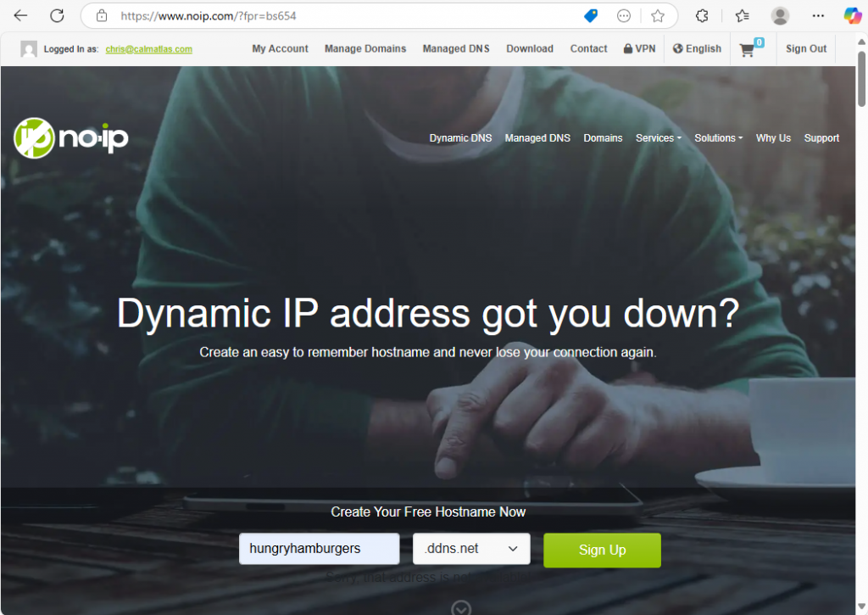Launch the Copilot icon

click(x=853, y=16)
